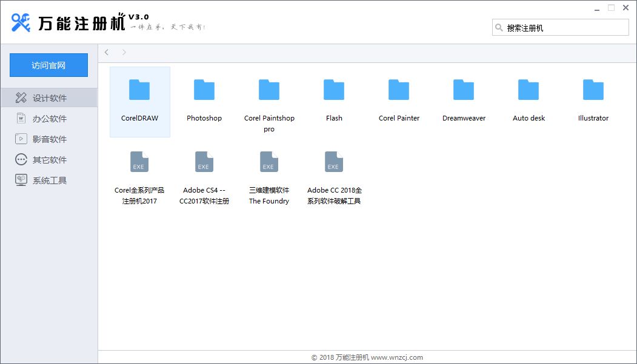Open the Corel Paintshop pro folder icon

269,90
